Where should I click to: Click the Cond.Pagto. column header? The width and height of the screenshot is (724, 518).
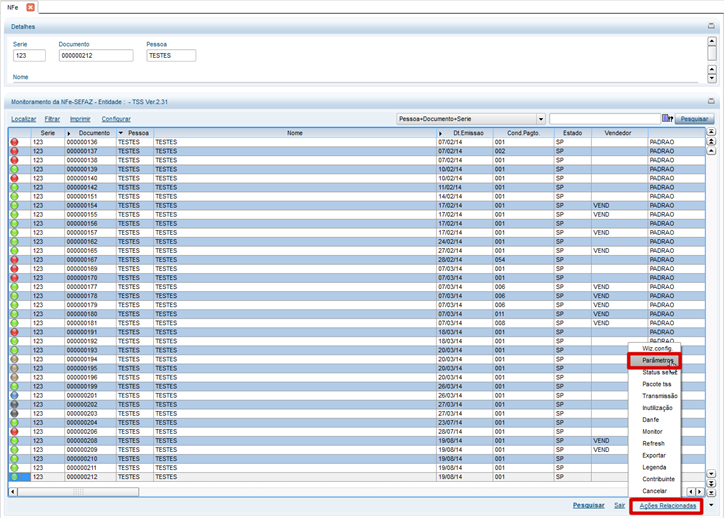tap(523, 133)
